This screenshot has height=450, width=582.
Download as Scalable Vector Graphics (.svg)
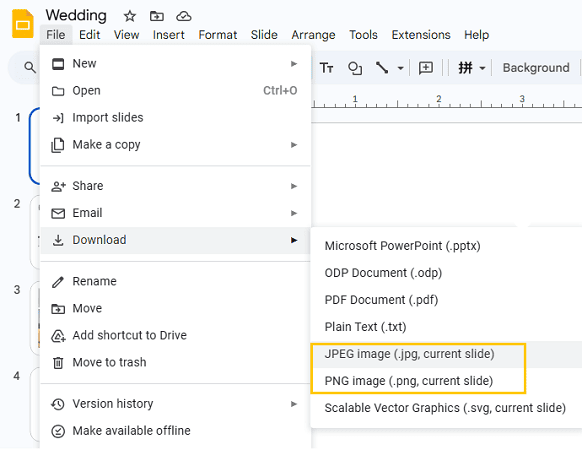[x=447, y=408]
